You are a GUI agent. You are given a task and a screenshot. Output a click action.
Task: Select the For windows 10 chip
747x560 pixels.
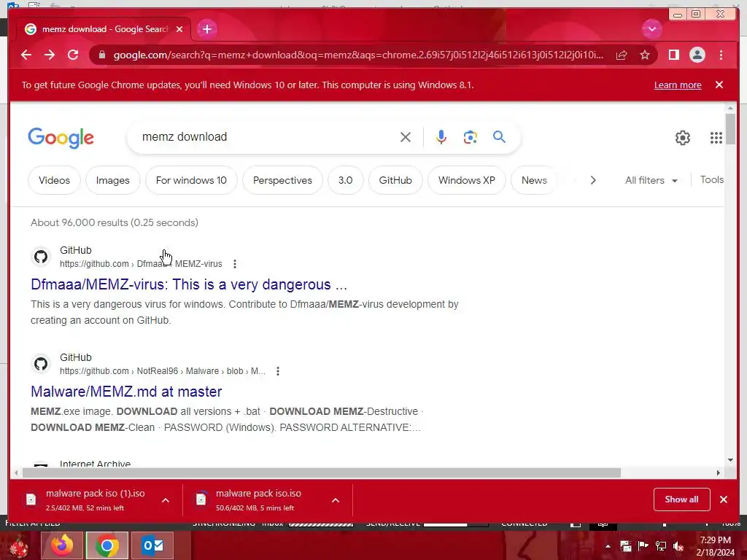pyautogui.click(x=191, y=181)
